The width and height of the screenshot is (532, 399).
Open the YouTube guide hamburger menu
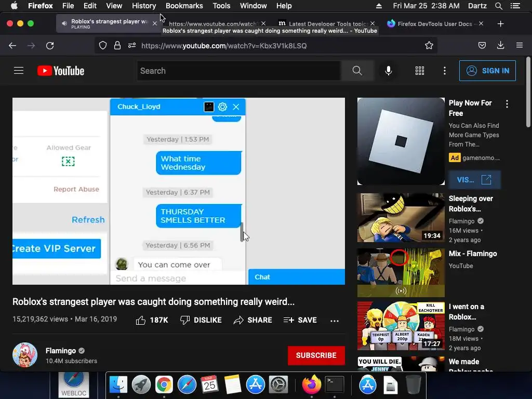click(x=19, y=71)
